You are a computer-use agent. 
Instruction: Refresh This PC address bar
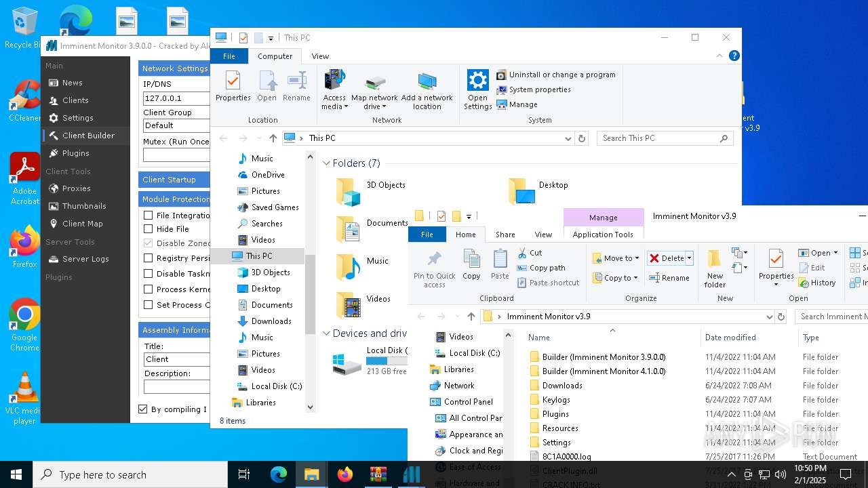point(581,138)
